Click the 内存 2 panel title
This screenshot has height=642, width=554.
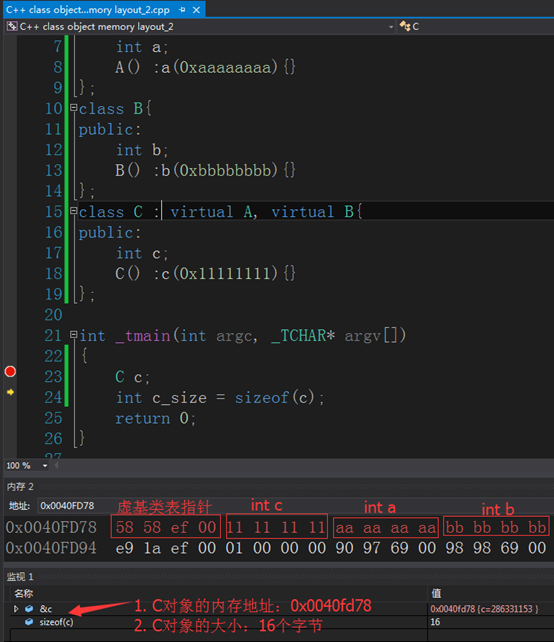click(x=20, y=487)
